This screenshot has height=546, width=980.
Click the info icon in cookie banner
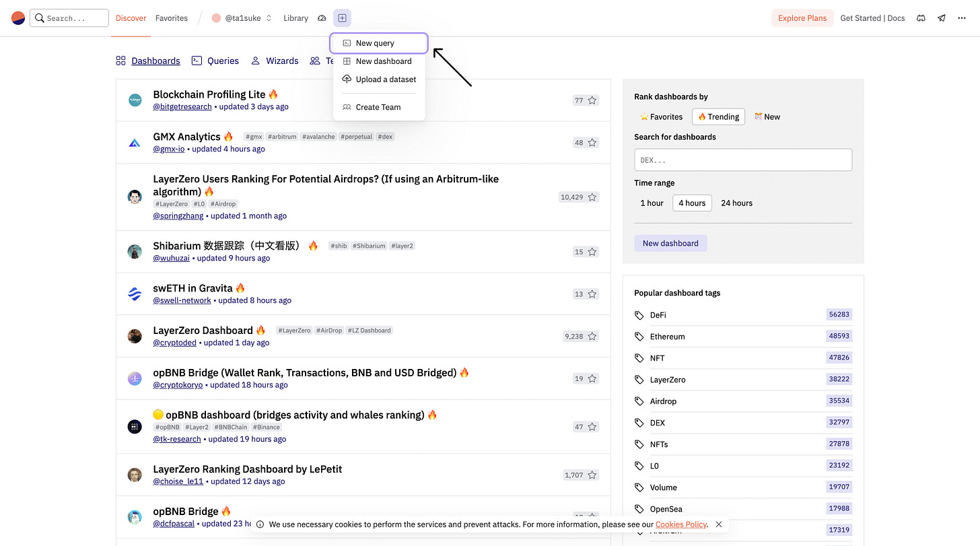(260, 524)
